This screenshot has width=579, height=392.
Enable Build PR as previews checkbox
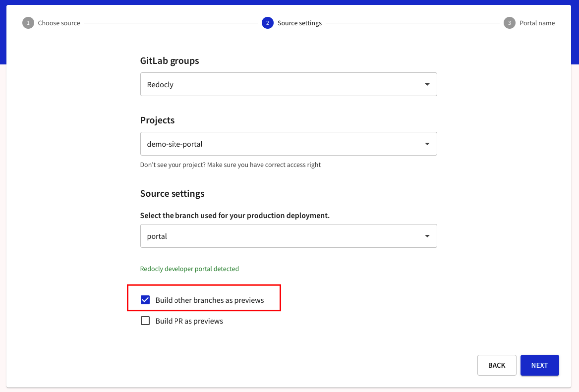(x=145, y=321)
